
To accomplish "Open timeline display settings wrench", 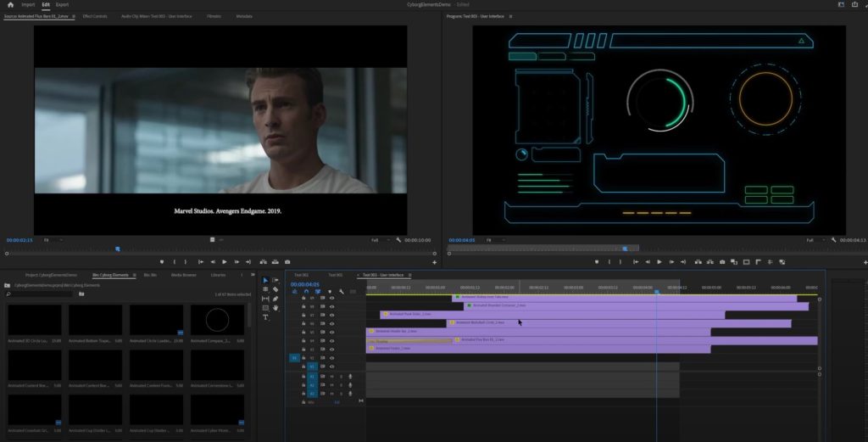I will click(342, 291).
